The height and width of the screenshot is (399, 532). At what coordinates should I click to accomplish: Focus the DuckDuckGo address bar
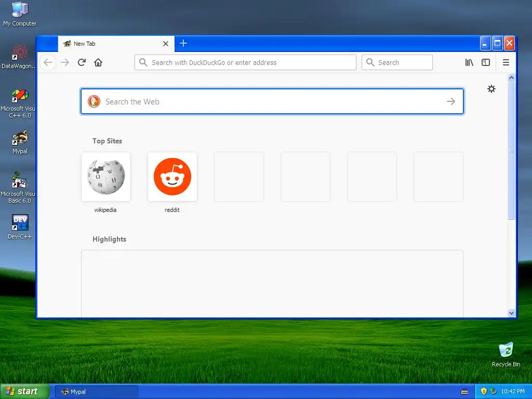(x=245, y=62)
